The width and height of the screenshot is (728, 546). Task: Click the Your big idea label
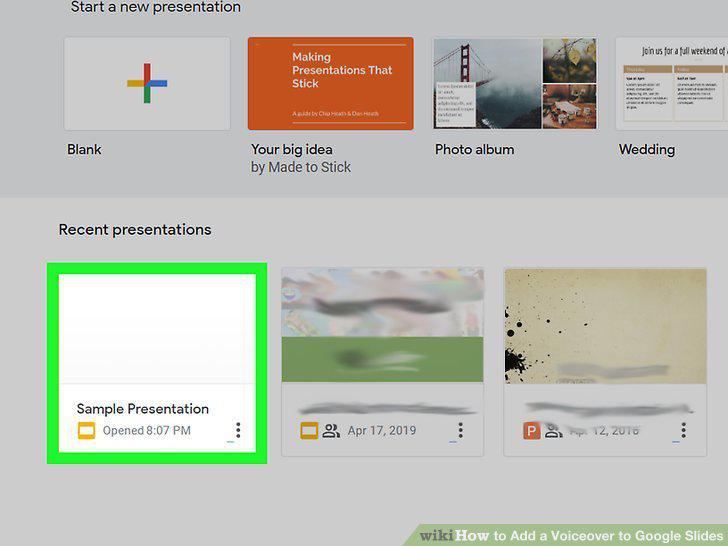click(292, 150)
